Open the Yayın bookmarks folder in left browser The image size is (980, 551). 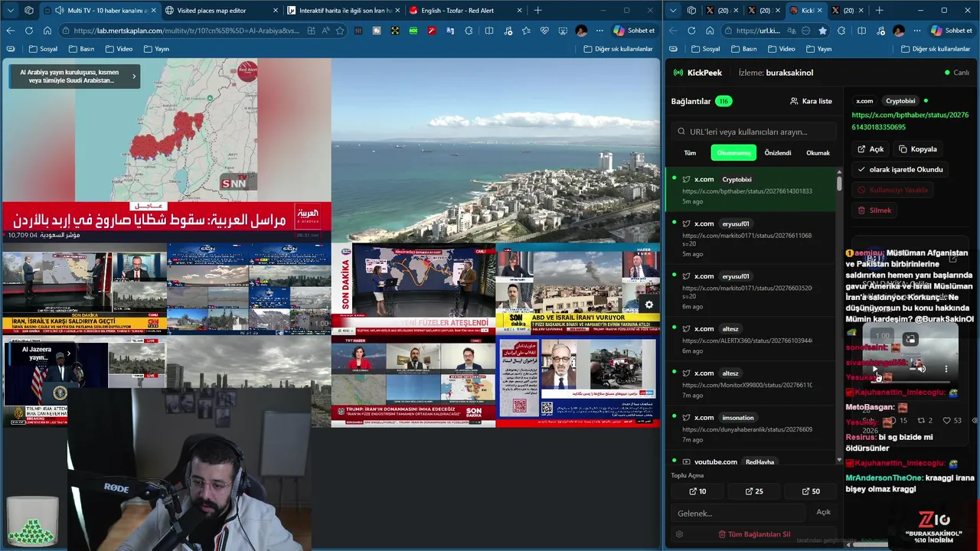[156, 49]
